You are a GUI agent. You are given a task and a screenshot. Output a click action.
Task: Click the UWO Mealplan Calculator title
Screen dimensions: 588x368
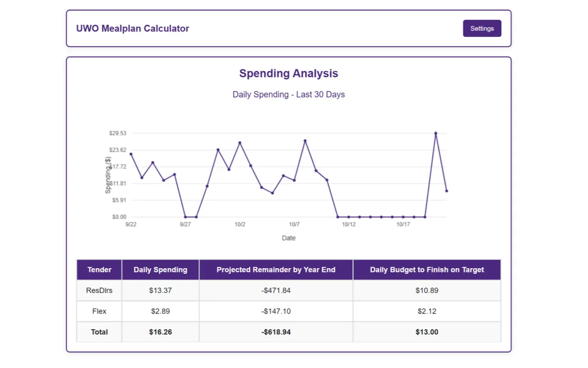click(133, 28)
